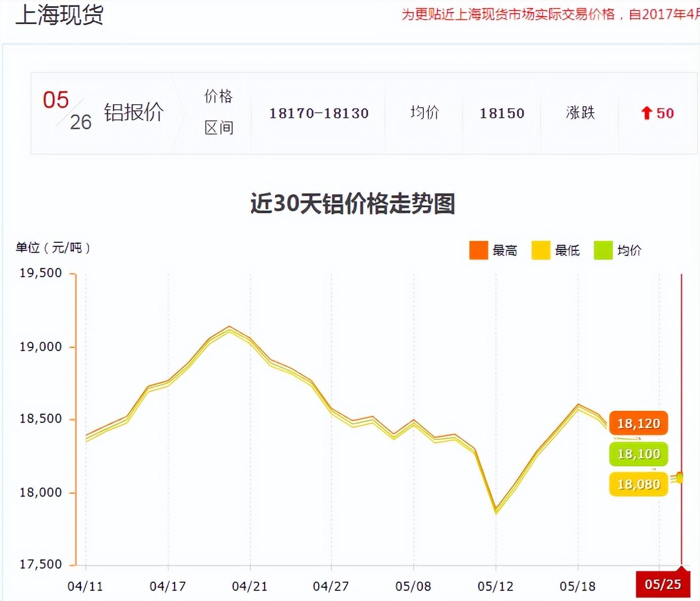Click the 最高 legend label

click(505, 250)
